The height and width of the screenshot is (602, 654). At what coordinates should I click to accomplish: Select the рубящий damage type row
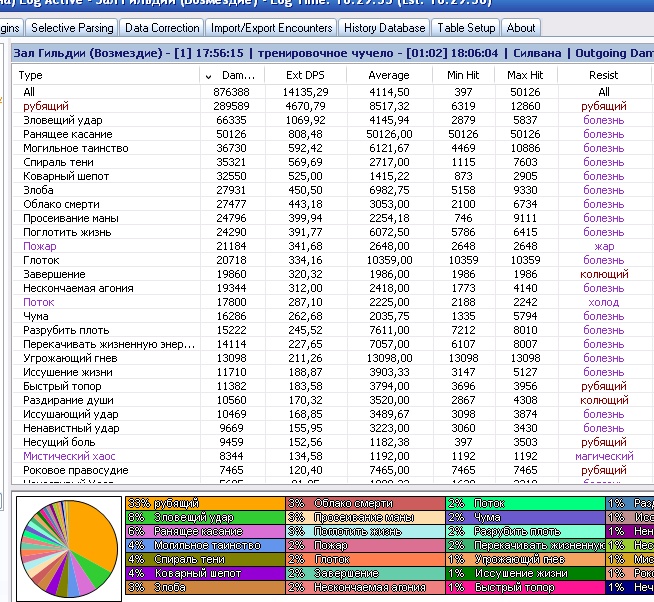point(332,106)
